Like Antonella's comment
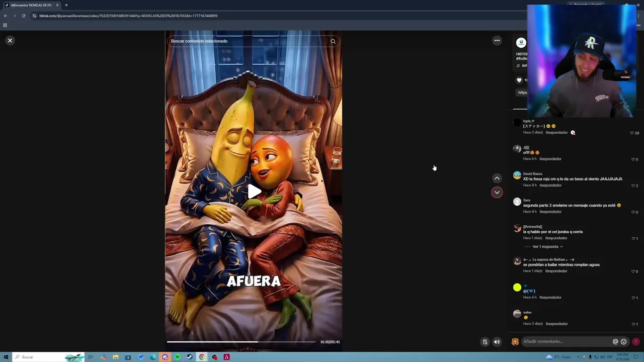Image resolution: width=644 pixels, height=362 pixels. (x=633, y=238)
